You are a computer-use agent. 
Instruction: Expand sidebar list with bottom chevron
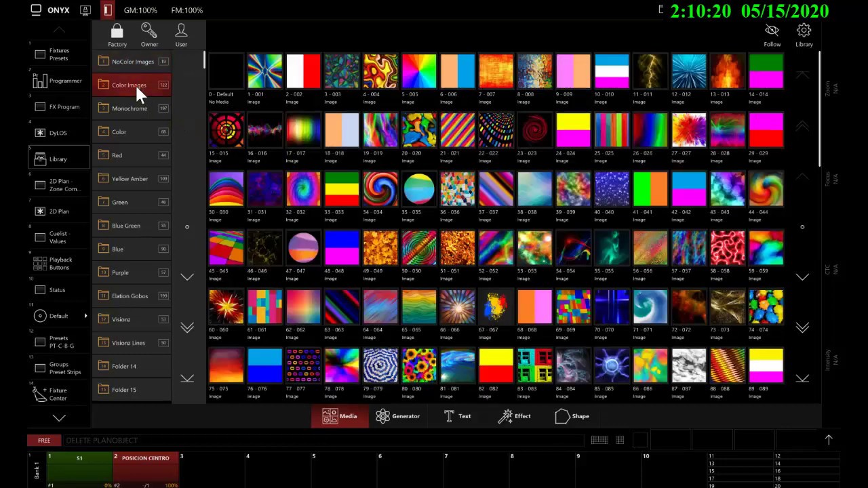(59, 418)
